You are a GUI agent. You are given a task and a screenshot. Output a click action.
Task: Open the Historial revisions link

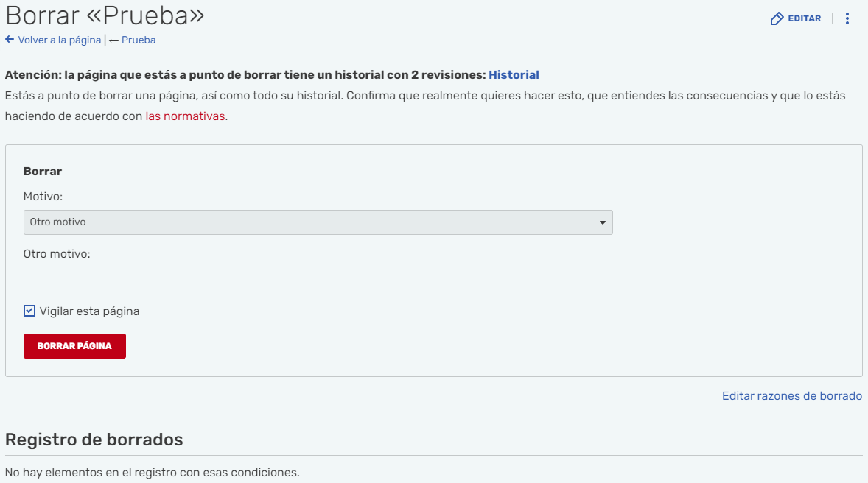point(514,74)
